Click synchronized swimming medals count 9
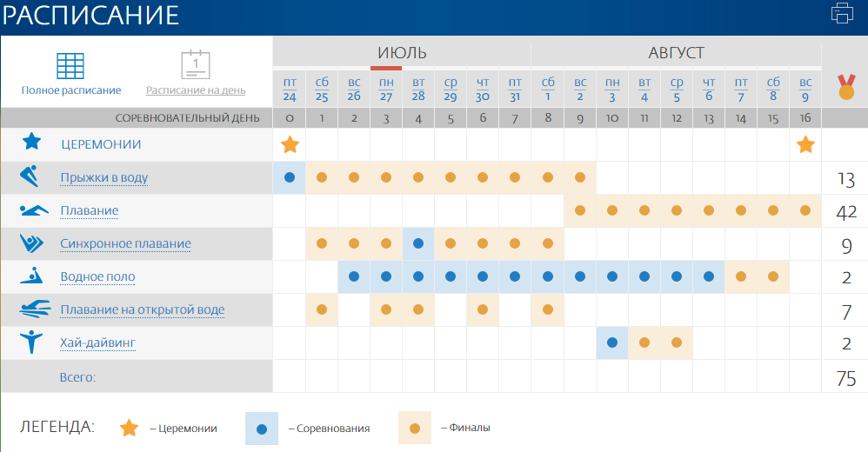Screen dimensions: 868x452 pyautogui.click(x=846, y=246)
